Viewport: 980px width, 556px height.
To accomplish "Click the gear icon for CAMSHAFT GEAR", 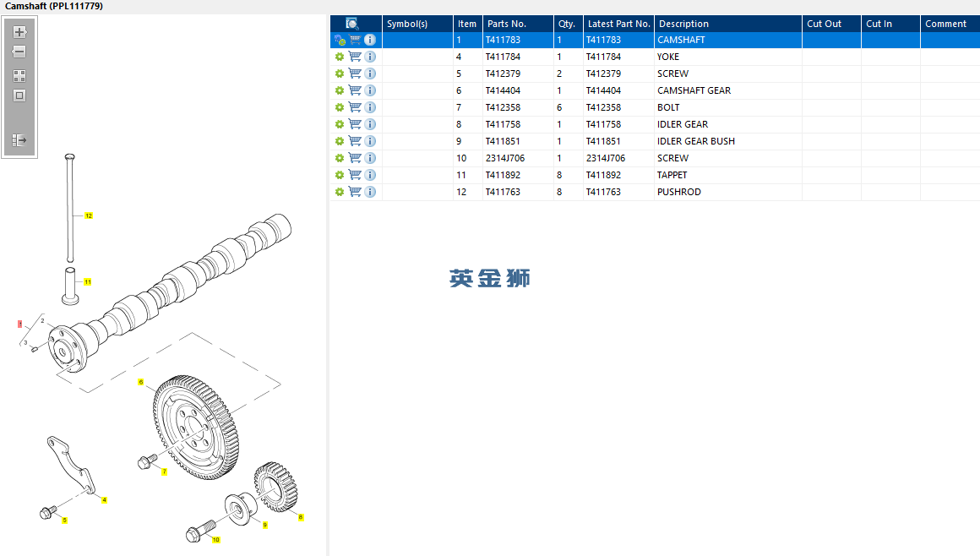I will (x=340, y=90).
